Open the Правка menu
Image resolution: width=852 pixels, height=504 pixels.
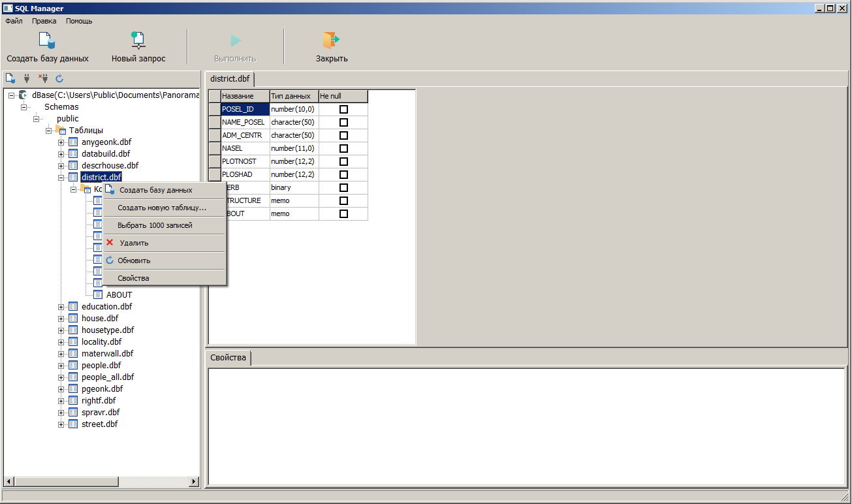(x=44, y=21)
